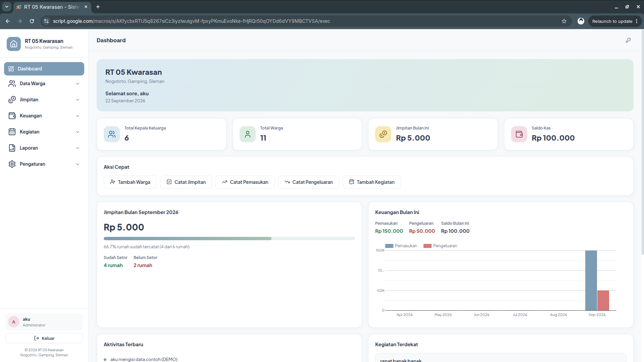Image resolution: width=644 pixels, height=362 pixels.
Task: Click the Tambah Kegiatan button
Action: [372, 182]
